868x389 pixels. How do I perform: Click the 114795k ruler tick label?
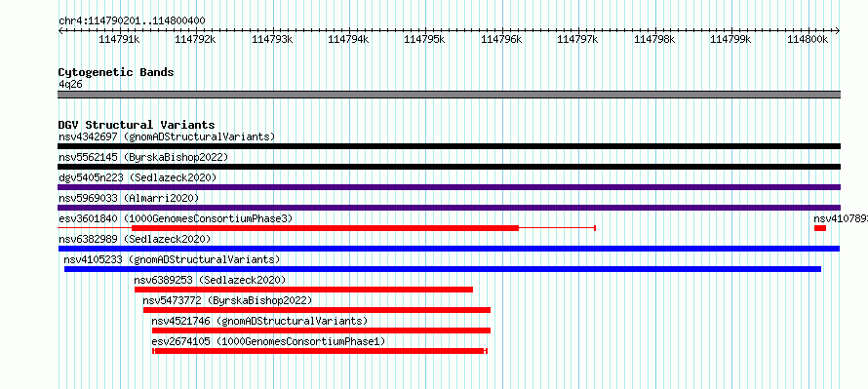tap(424, 39)
